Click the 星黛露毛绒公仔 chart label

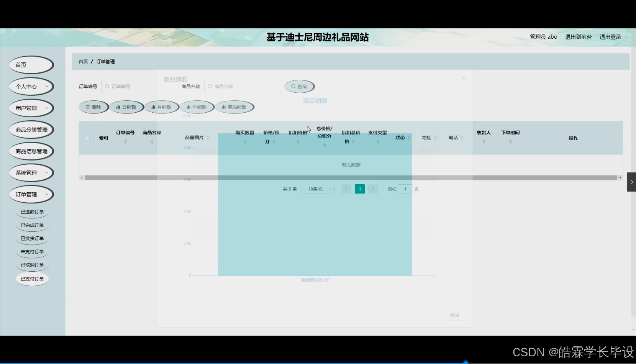315,280
